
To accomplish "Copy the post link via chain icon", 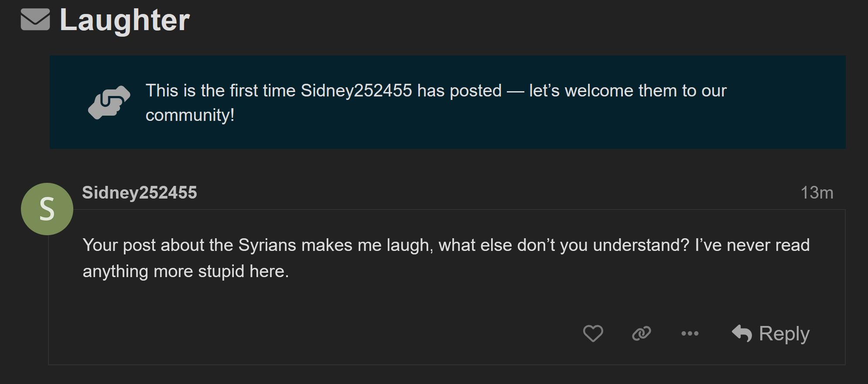I will click(x=641, y=333).
